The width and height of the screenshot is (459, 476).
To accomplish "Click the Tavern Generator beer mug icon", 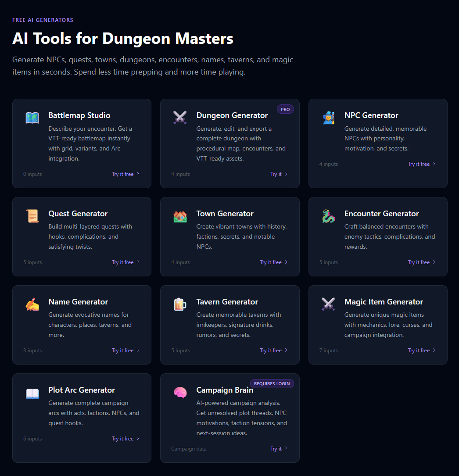I will [180, 304].
